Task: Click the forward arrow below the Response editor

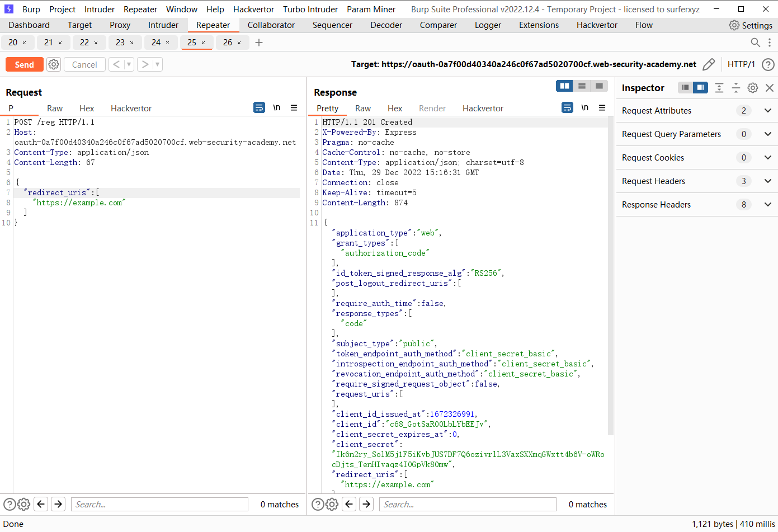Action: (x=366, y=504)
